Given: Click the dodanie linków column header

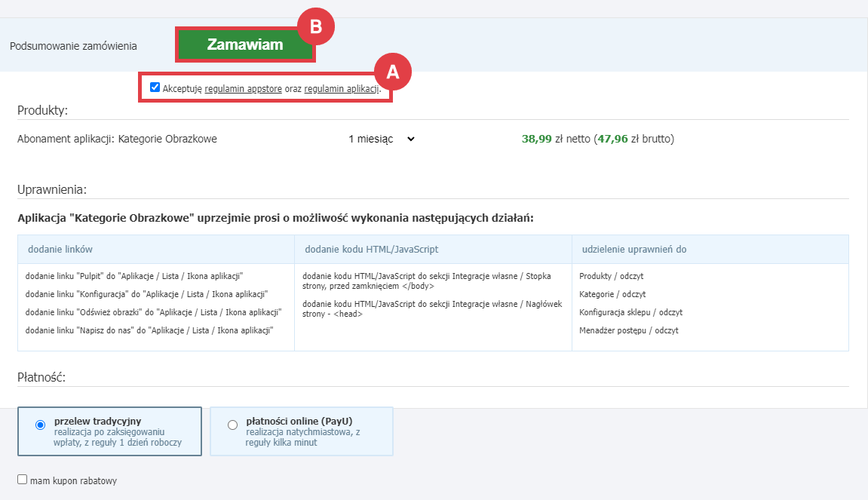Looking at the screenshot, I should click(60, 249).
